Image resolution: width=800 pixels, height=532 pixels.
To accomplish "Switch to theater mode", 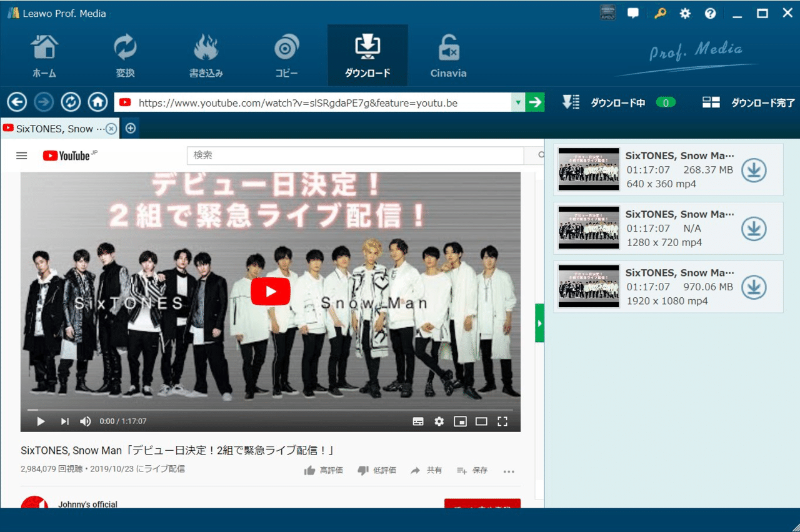I will [481, 421].
